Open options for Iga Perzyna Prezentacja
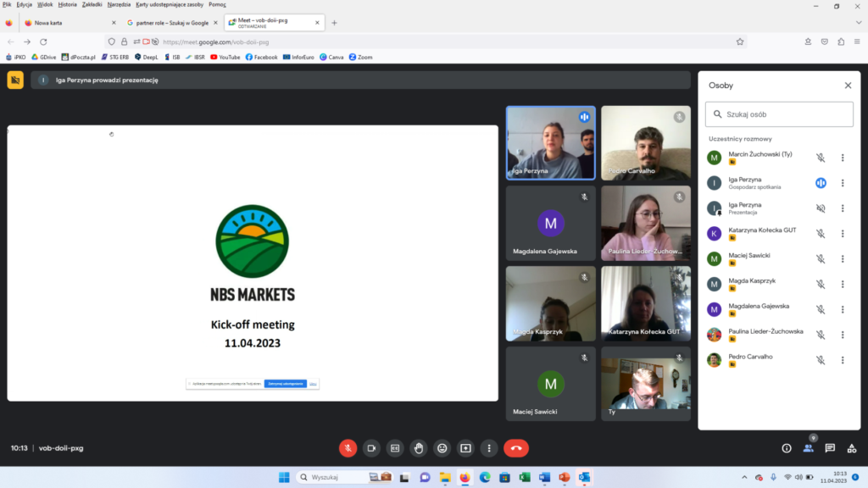Screen dimensions: 868x488 coord(843,208)
